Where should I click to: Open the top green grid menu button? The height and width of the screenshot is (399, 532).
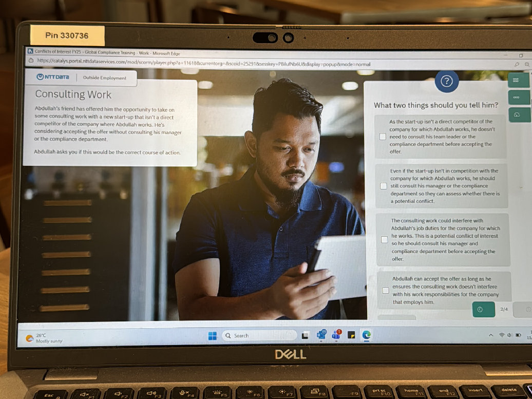click(518, 80)
